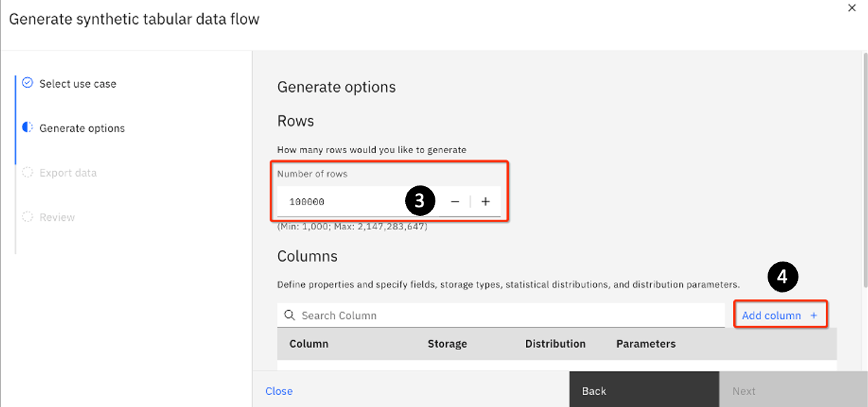Click the plus icon beside Add column
868x407 pixels.
click(x=814, y=316)
